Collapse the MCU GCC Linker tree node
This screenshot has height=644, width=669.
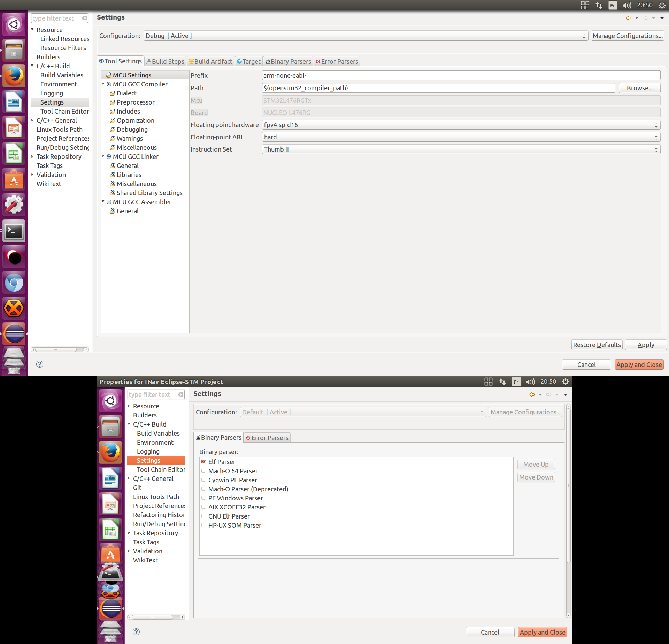pos(103,156)
